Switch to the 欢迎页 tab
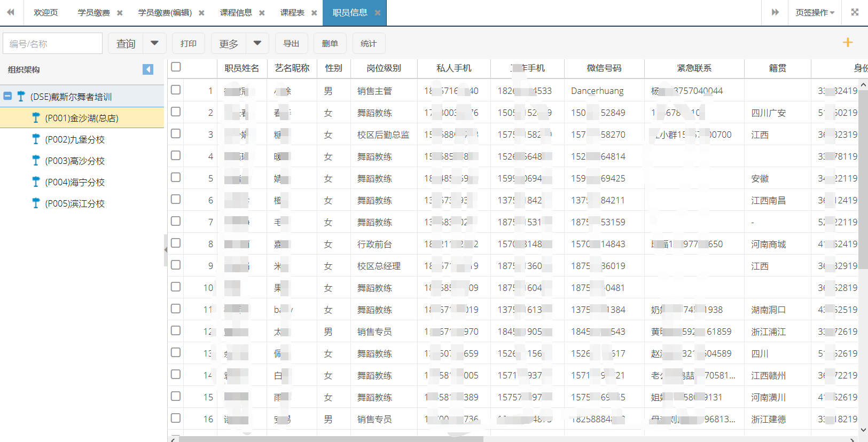This screenshot has height=442, width=868. 45,12
